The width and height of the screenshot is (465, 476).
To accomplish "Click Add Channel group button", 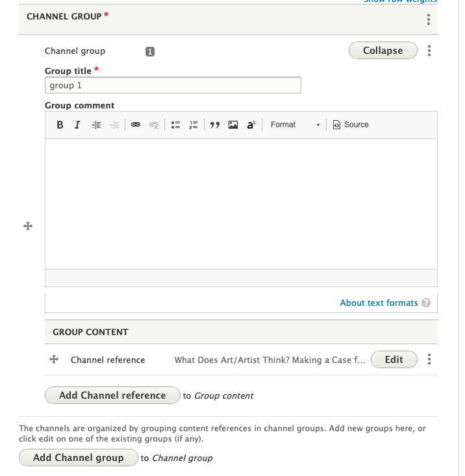I will (78, 458).
